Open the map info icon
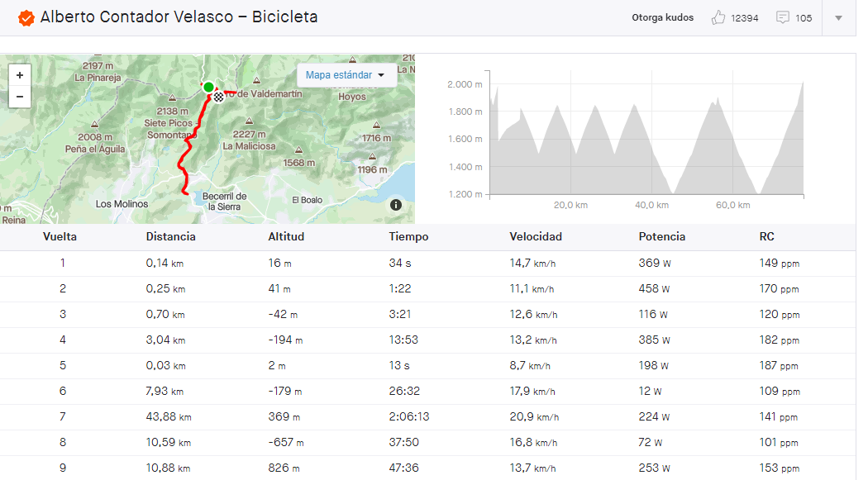Screen dimensions: 868x480 [x=396, y=205]
